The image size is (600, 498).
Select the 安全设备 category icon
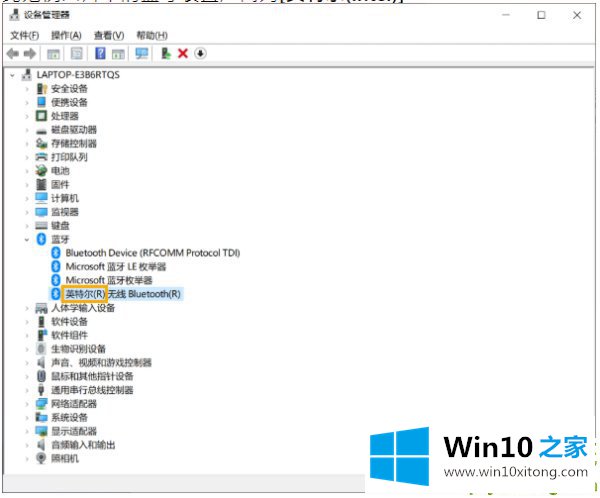click(x=41, y=89)
